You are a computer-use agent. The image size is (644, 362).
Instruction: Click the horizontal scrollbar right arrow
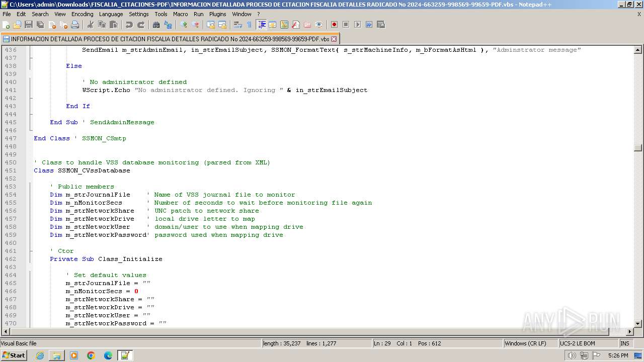pyautogui.click(x=629, y=332)
